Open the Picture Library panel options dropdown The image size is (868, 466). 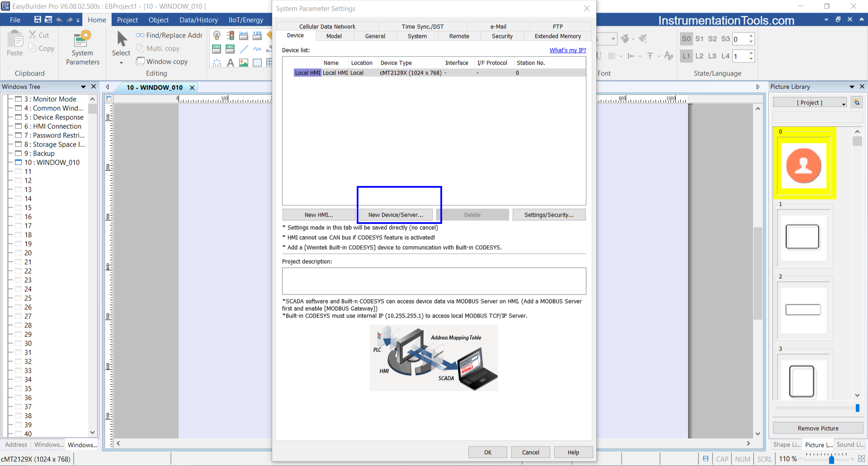coord(852,86)
